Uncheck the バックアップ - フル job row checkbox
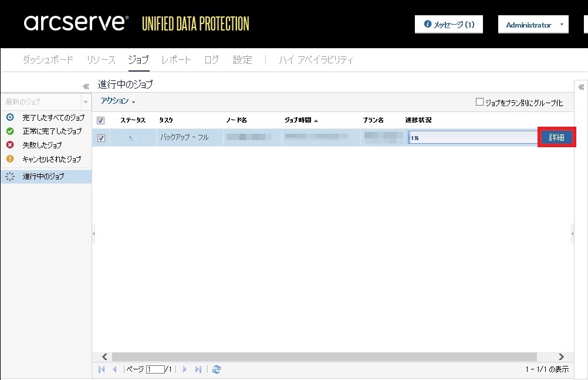This screenshot has width=588, height=380. coord(101,138)
